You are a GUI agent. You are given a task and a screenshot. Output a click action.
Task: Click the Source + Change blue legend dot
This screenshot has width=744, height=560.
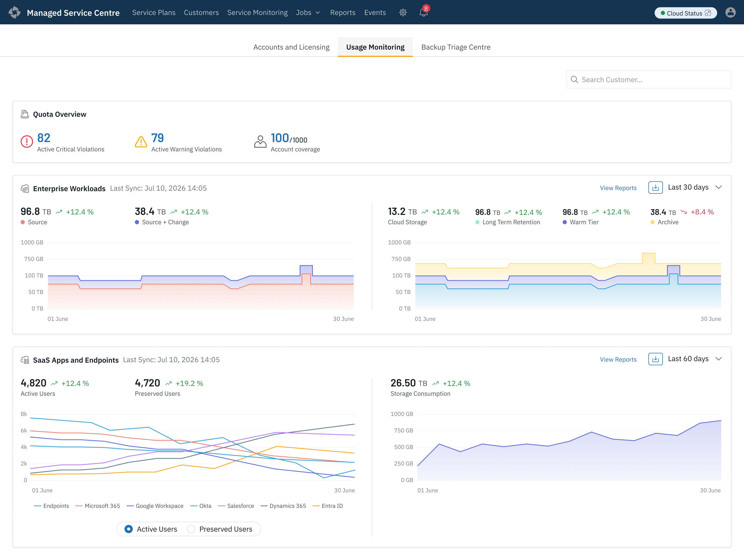pos(137,222)
